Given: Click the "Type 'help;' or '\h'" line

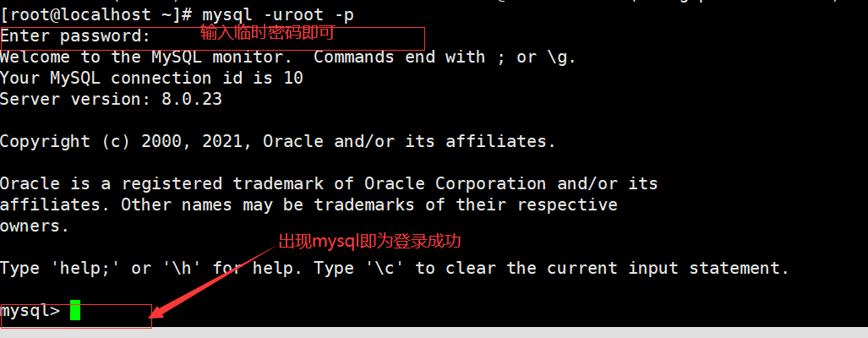Looking at the screenshot, I should point(394,269).
